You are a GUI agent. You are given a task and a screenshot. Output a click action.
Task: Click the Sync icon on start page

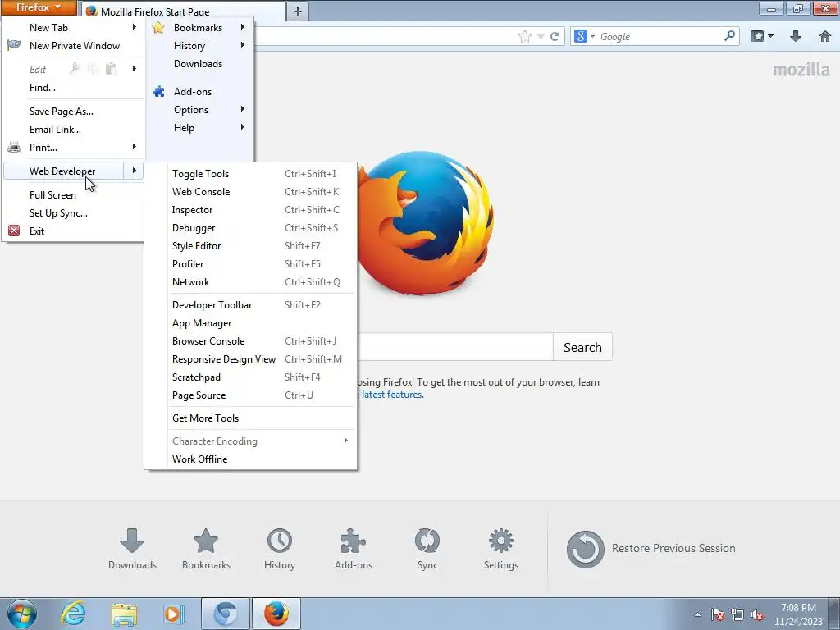pyautogui.click(x=427, y=549)
